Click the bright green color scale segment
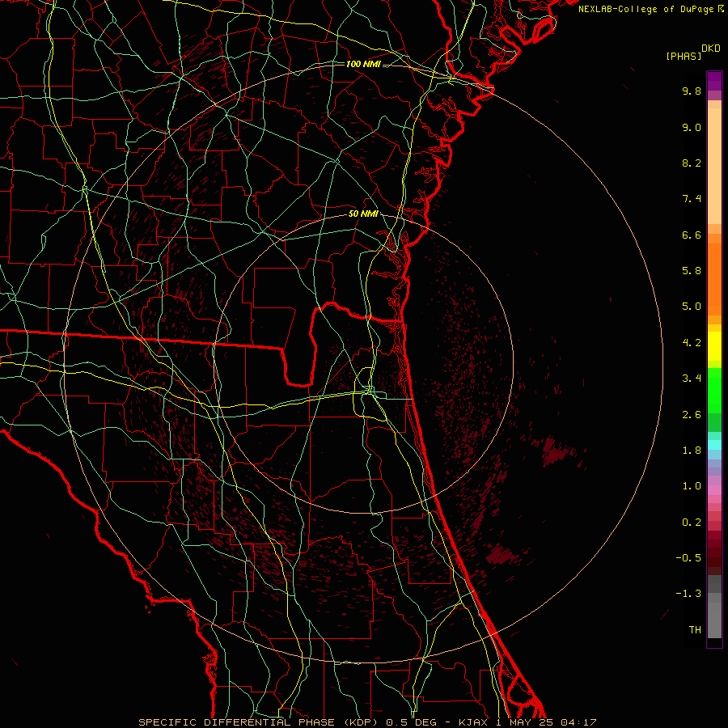This screenshot has width=728, height=728. click(x=714, y=391)
